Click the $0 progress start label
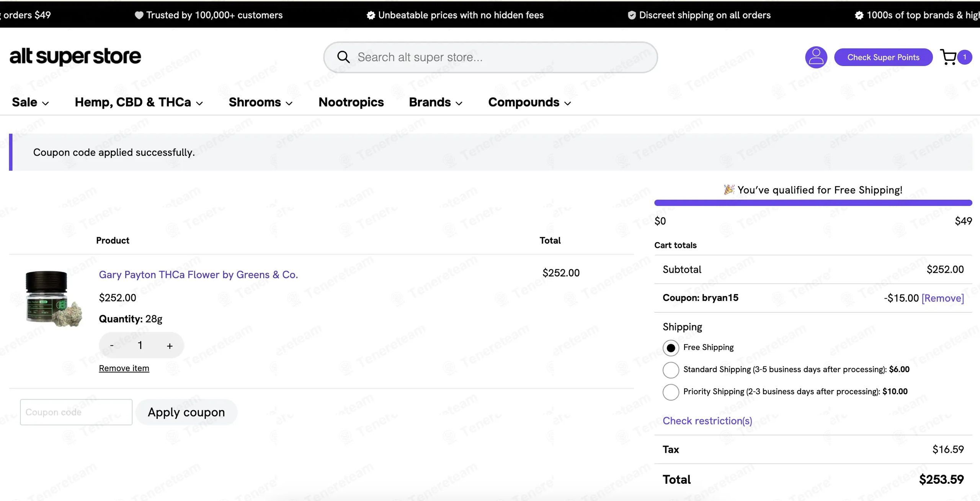Image resolution: width=980 pixels, height=501 pixels. pyautogui.click(x=660, y=221)
